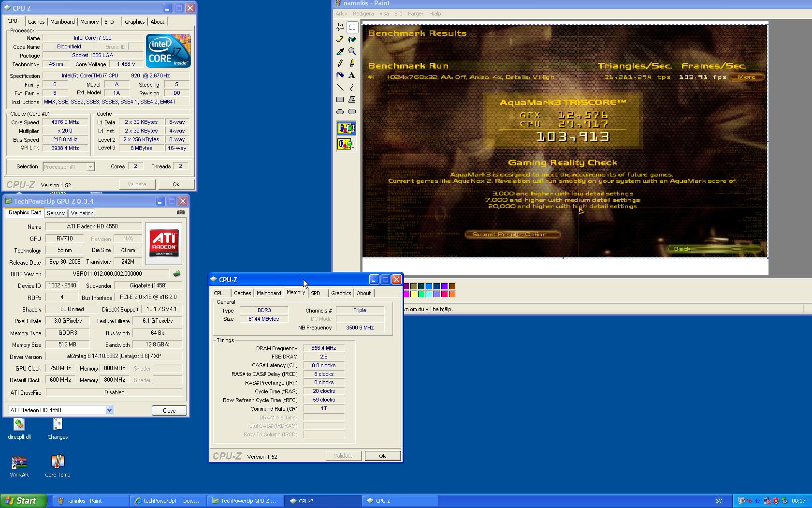812x508 pixels.
Task: Choose the opaque selection mode option in Paint
Action: [346, 129]
